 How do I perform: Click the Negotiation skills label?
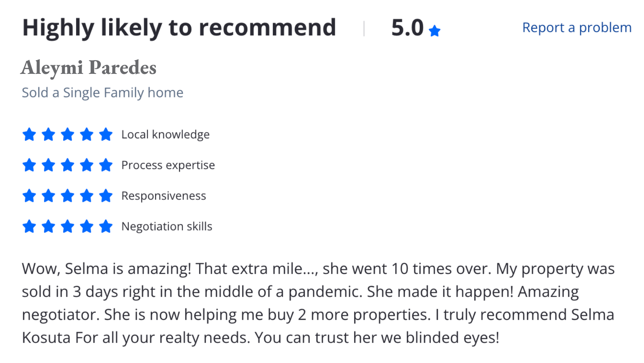click(166, 226)
